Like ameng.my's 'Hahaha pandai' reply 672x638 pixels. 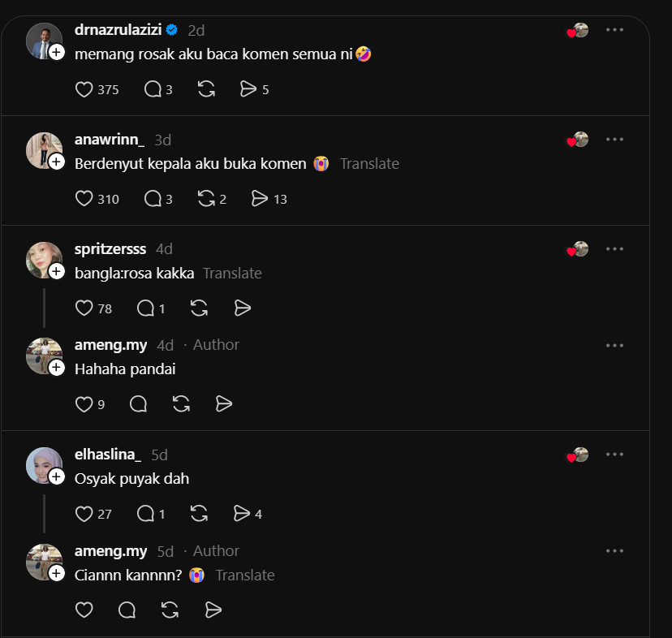(x=84, y=404)
